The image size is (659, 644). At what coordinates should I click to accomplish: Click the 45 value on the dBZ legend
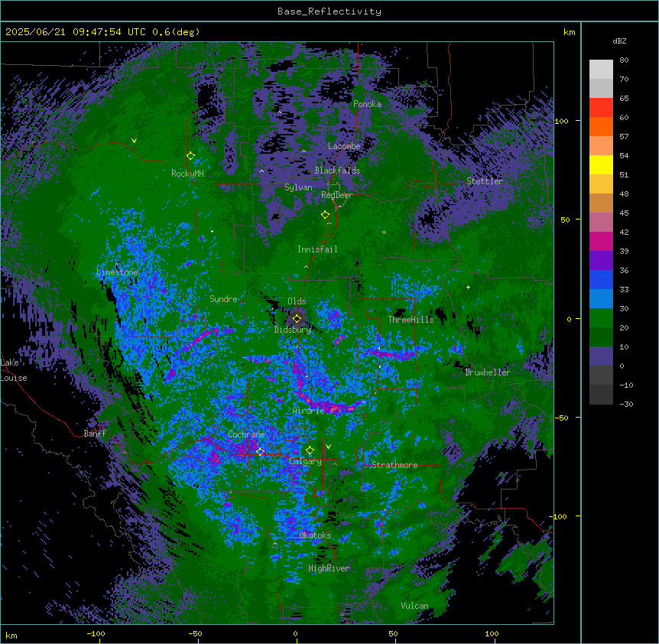(x=624, y=213)
